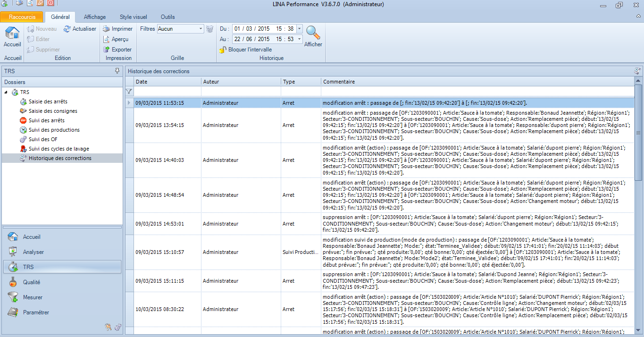Viewport: 644px width, 337px height.
Task: Click the Suivi des arrêts stop sign icon
Action: coord(24,120)
